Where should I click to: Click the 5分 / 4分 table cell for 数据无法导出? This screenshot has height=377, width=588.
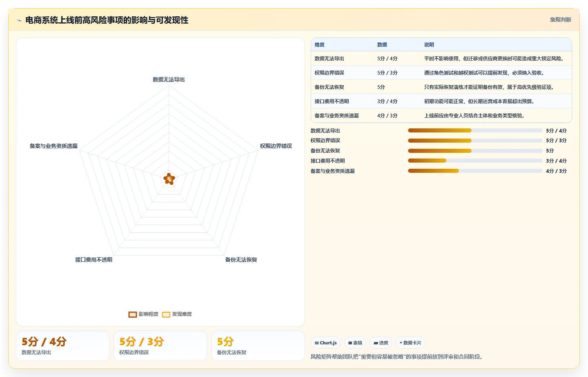(387, 59)
